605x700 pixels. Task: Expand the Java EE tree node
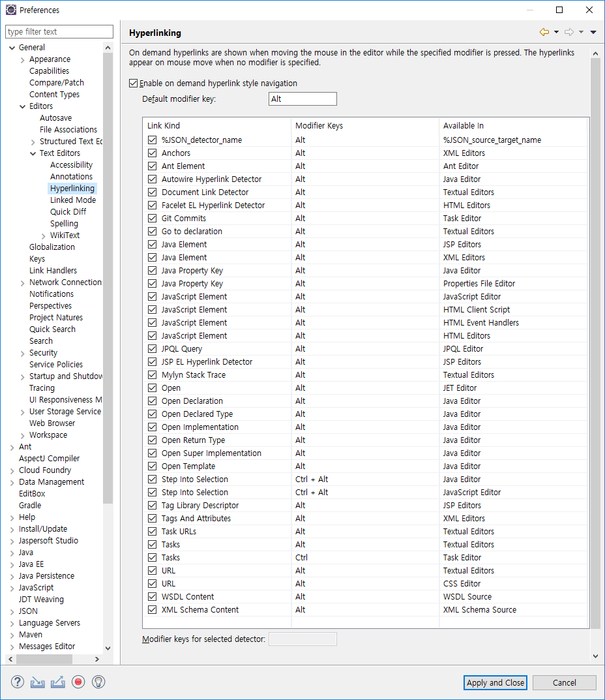12,565
